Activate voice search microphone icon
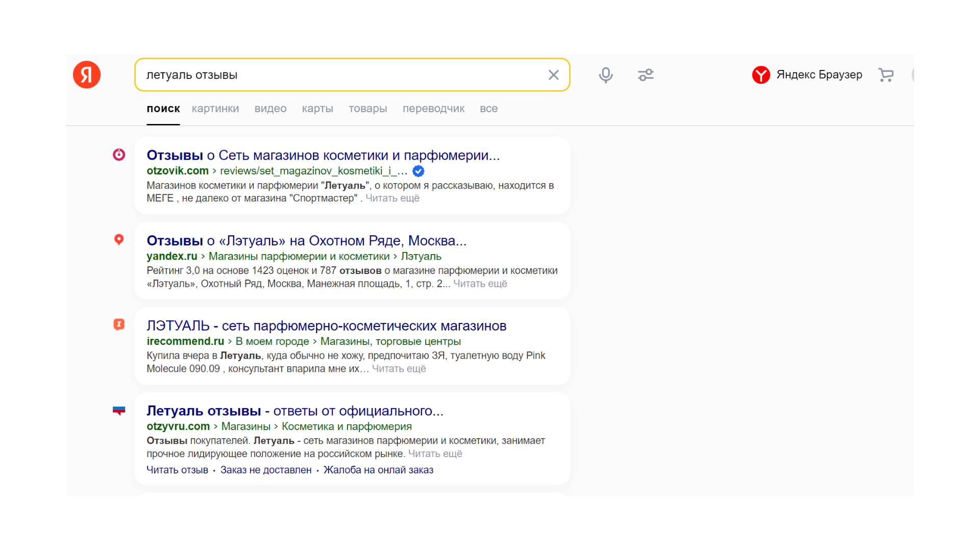 click(606, 75)
